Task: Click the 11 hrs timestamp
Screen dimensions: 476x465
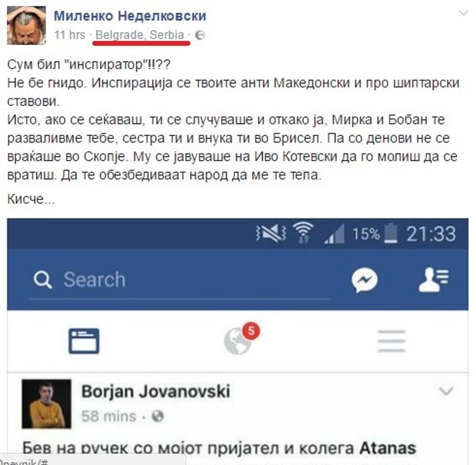Action: (69, 35)
